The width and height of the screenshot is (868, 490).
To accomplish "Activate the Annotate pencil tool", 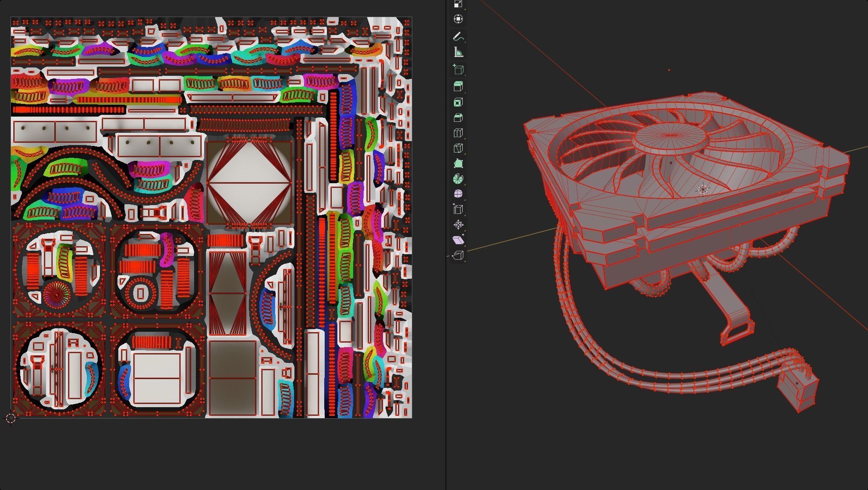I will tap(458, 36).
